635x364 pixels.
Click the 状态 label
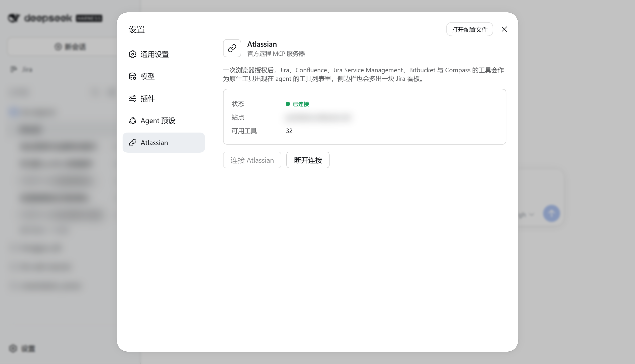[238, 104]
